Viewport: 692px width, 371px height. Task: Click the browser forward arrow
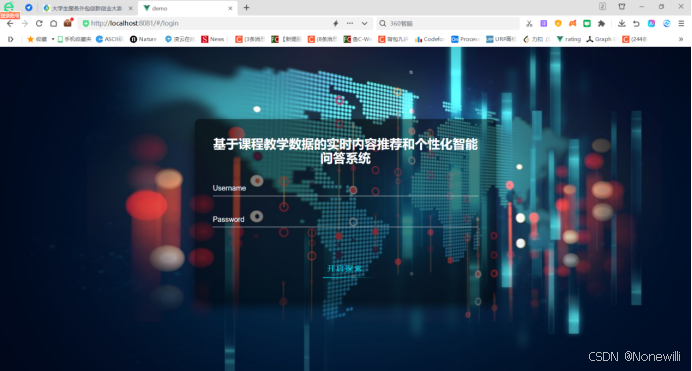25,24
